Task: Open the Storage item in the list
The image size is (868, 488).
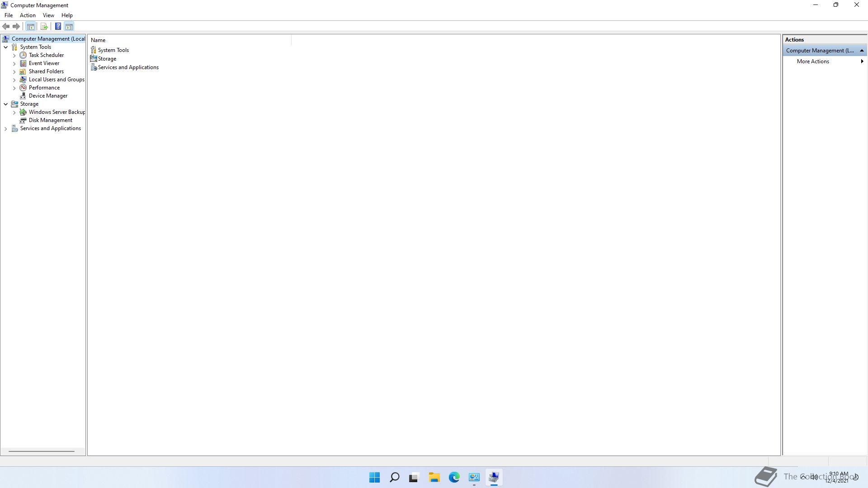Action: click(x=107, y=59)
